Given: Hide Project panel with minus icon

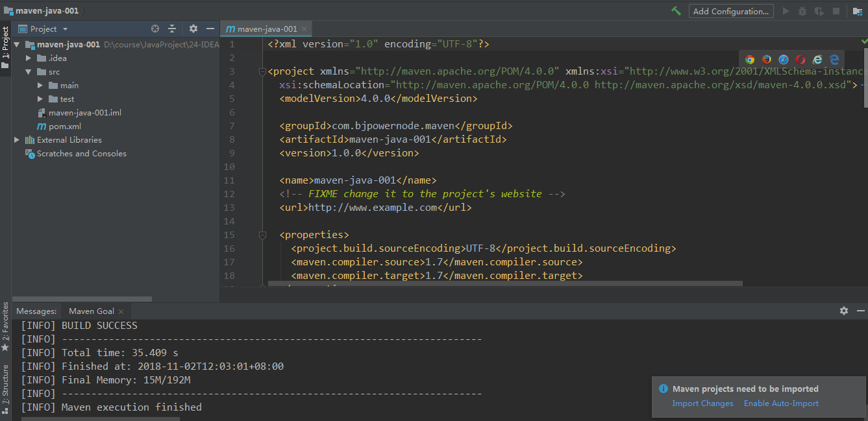Looking at the screenshot, I should (210, 29).
